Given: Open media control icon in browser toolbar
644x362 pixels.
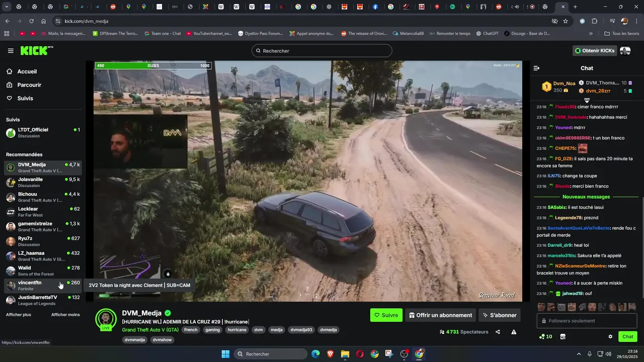Looking at the screenshot, I should click(612, 21).
